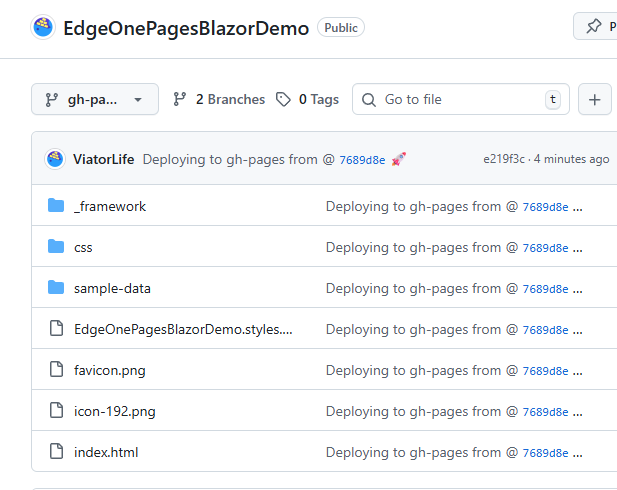The image size is (617, 490).
Task: Open 7689d8e link in _framework row
Action: (545, 207)
